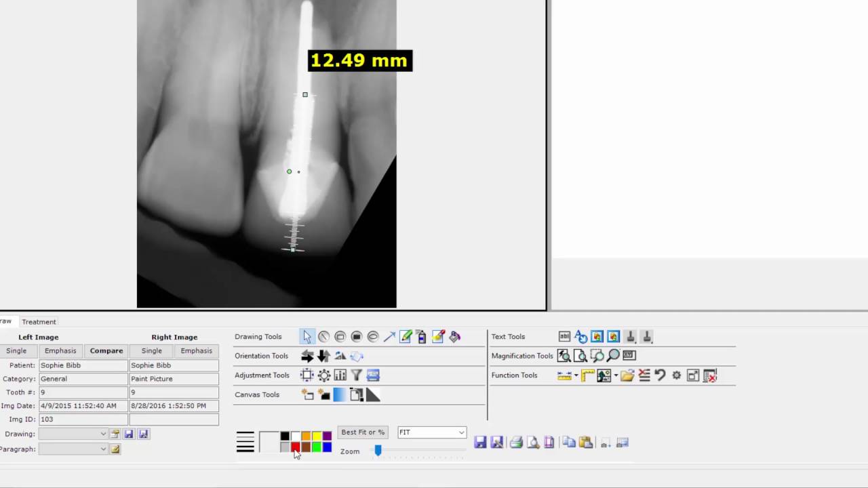Open a file with the folder icon
This screenshot has width=868, height=488.
(627, 375)
